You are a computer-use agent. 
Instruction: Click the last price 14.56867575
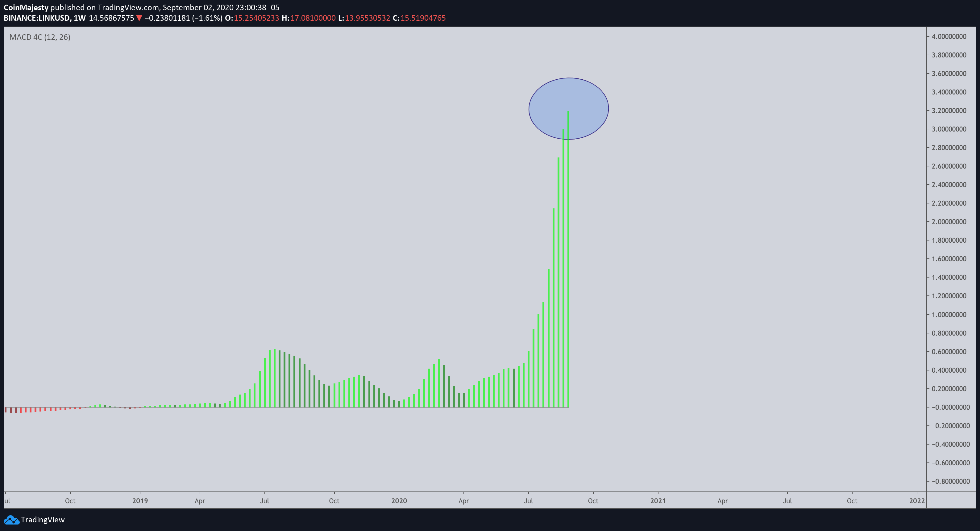point(111,18)
